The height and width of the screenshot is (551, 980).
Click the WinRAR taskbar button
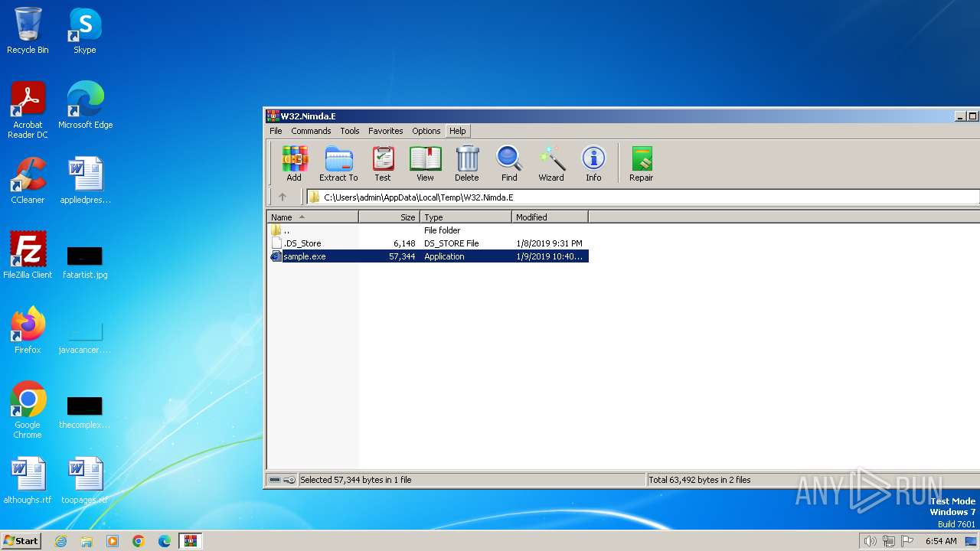pyautogui.click(x=191, y=541)
